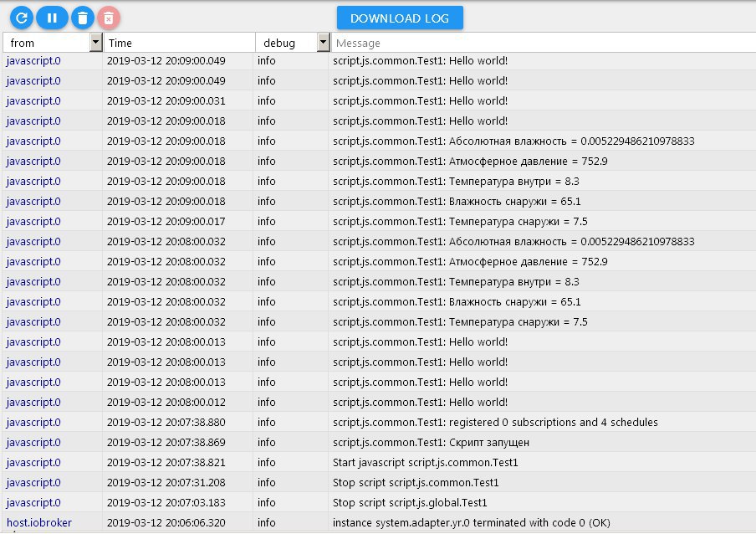Click 'Атмосферное давление = 752.9' at 20:09:00.018
The width and height of the screenshot is (756, 534).
[470, 161]
